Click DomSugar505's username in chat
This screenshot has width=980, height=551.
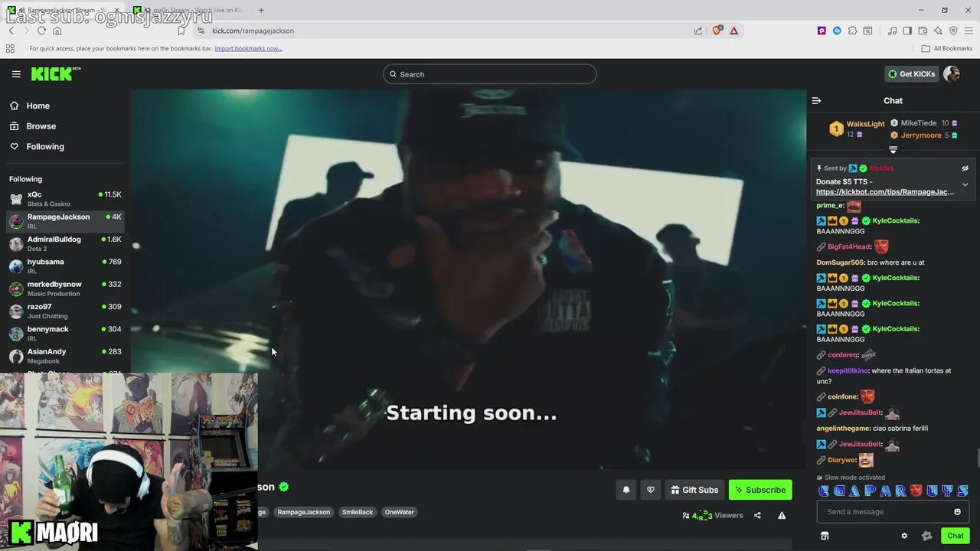(x=840, y=262)
